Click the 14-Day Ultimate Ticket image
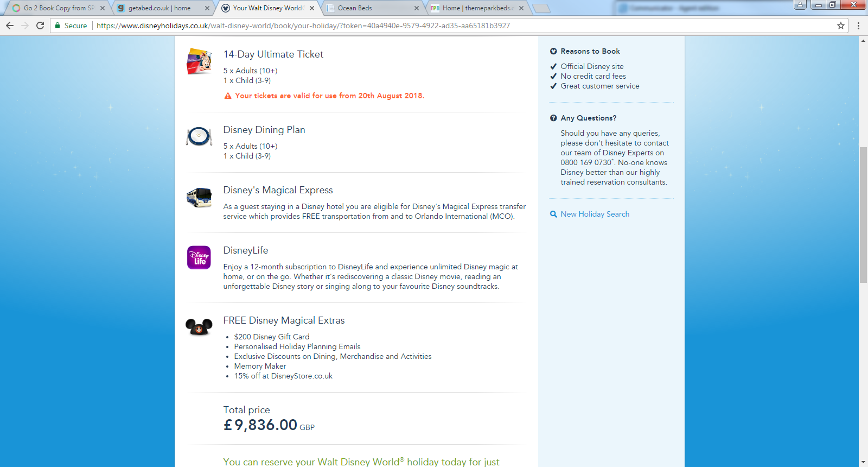The height and width of the screenshot is (467, 868). click(x=199, y=61)
